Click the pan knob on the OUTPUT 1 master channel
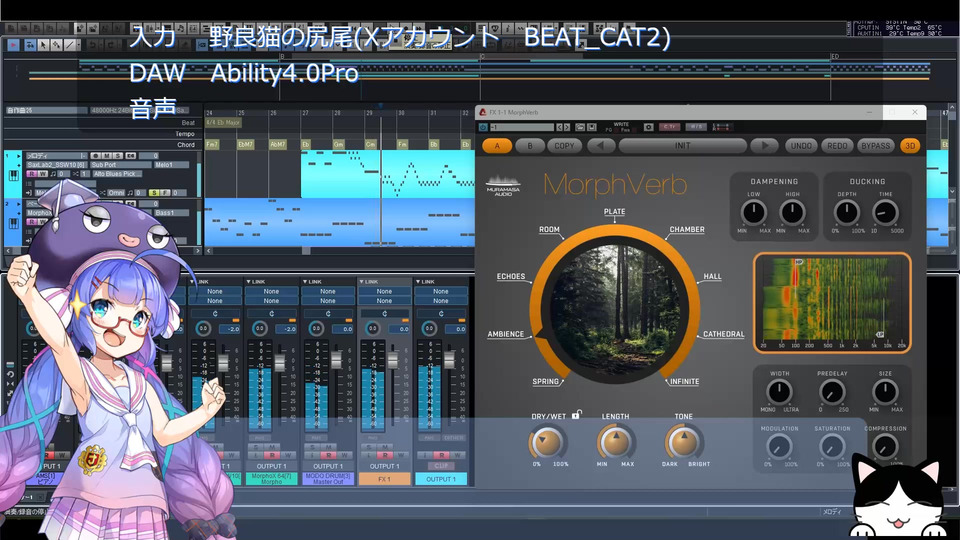This screenshot has width=960, height=540. [x=429, y=329]
